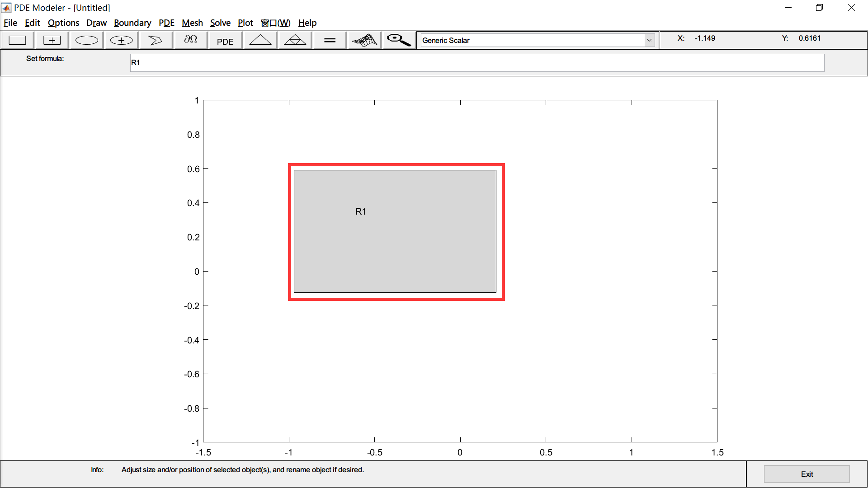868x488 pixels.
Task: Open 3-D solution plot via mesh surface icon
Action: (x=364, y=40)
